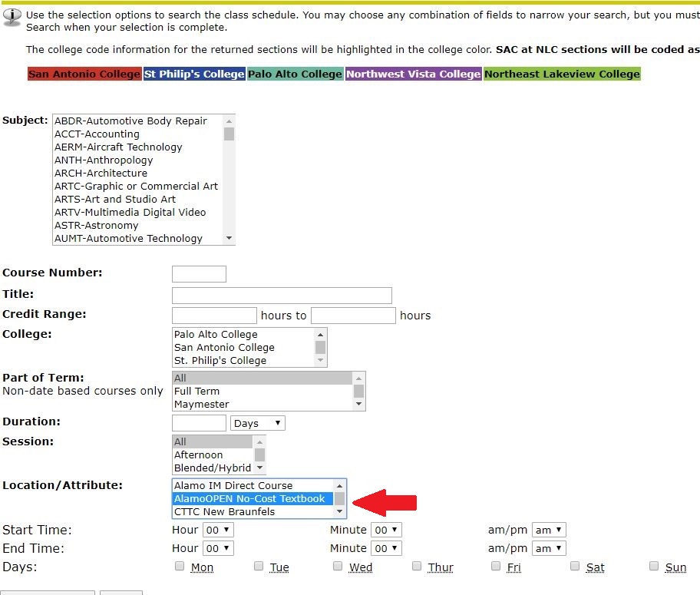The width and height of the screenshot is (700, 595).
Task: Tick the Fri day checkbox
Action: (496, 566)
